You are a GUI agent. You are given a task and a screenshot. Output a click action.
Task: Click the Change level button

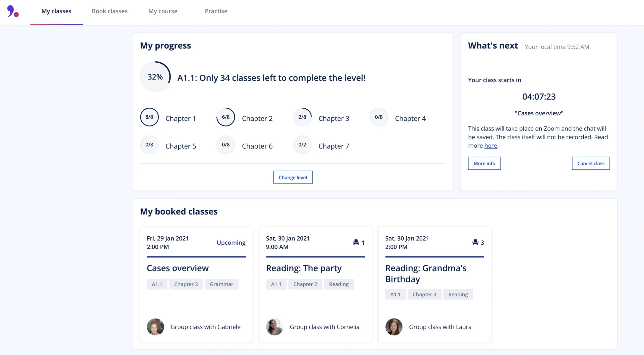tap(293, 177)
